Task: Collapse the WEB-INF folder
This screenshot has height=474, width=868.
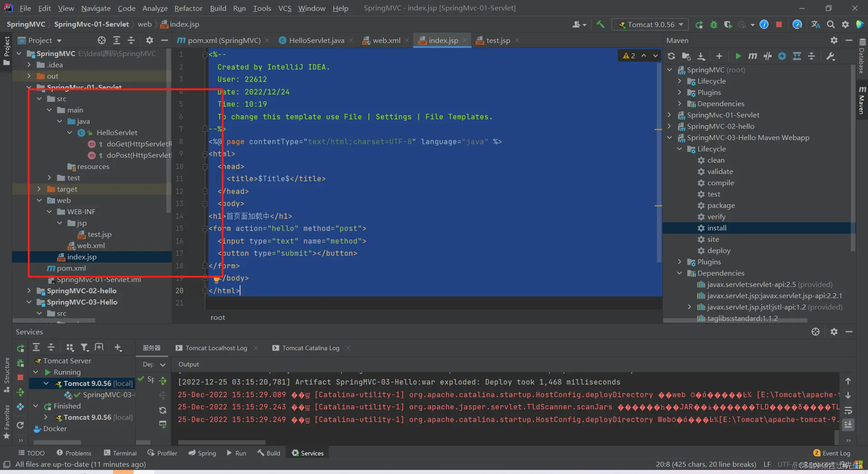Action: coord(49,211)
